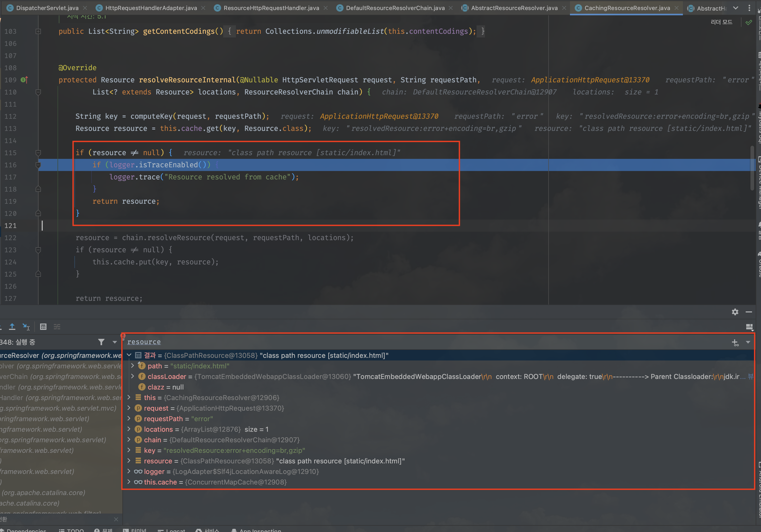Switch to DispatcherServlet.java tab

[47, 8]
